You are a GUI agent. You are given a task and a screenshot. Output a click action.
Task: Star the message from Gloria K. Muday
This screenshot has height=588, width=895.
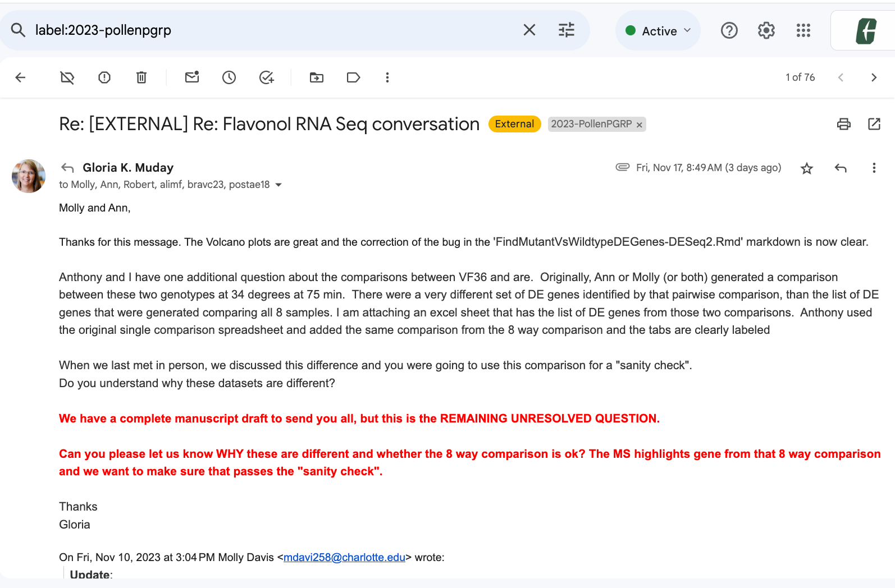pyautogui.click(x=807, y=168)
